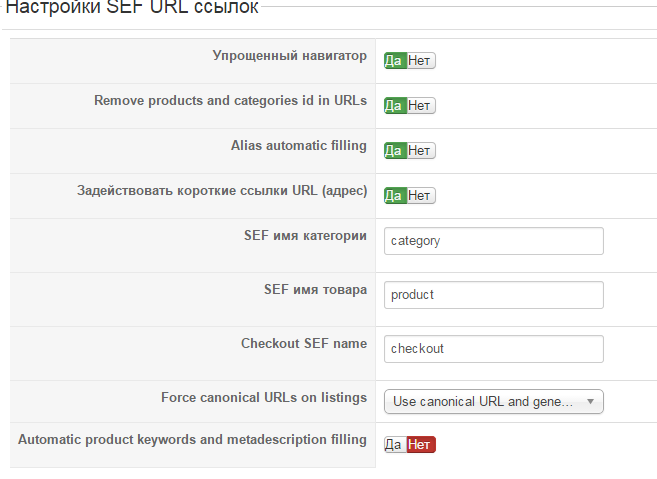Select Да for Задействовать короткие ссылки URL
The height and width of the screenshot is (479, 657).
(x=394, y=196)
